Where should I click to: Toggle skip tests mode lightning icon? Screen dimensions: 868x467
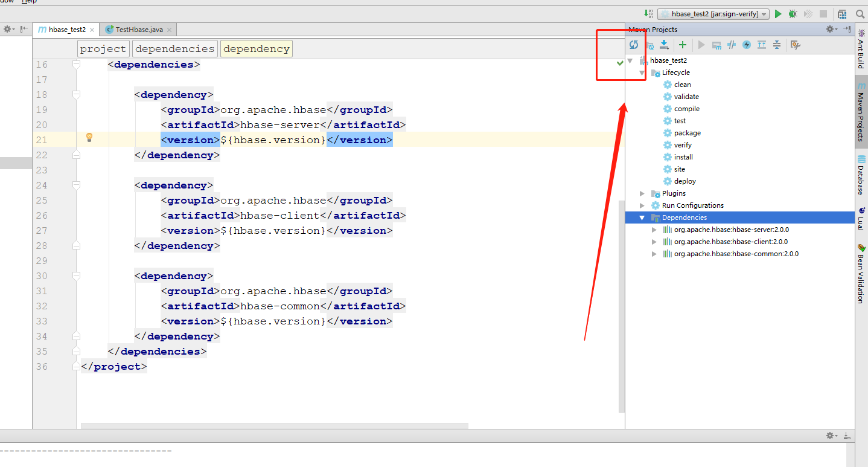[x=747, y=45]
